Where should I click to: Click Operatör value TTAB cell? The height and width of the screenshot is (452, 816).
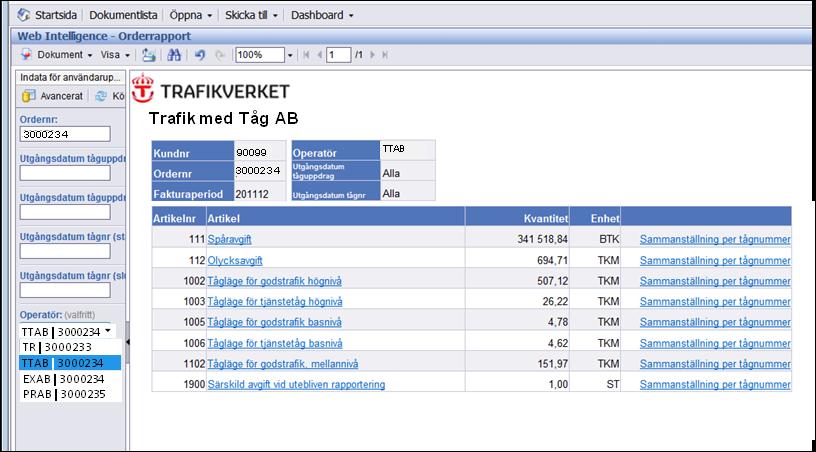click(407, 150)
